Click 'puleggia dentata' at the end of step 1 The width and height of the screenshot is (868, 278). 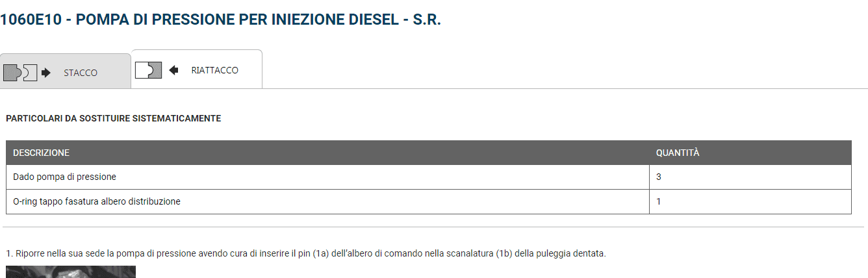575,253
